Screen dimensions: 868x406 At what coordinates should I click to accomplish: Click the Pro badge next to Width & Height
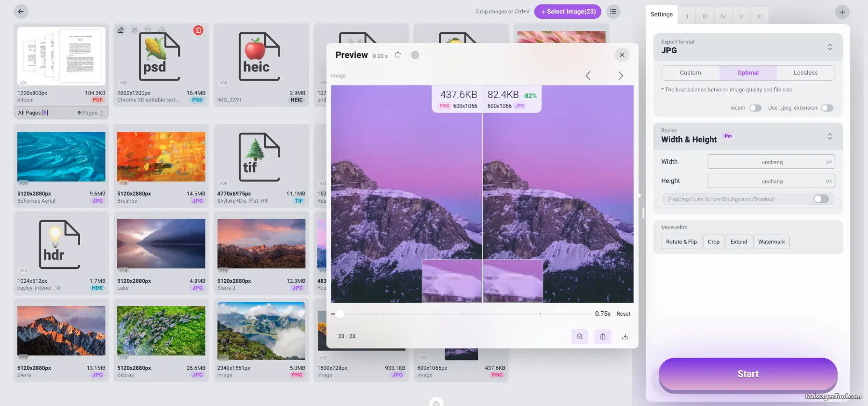pos(728,136)
